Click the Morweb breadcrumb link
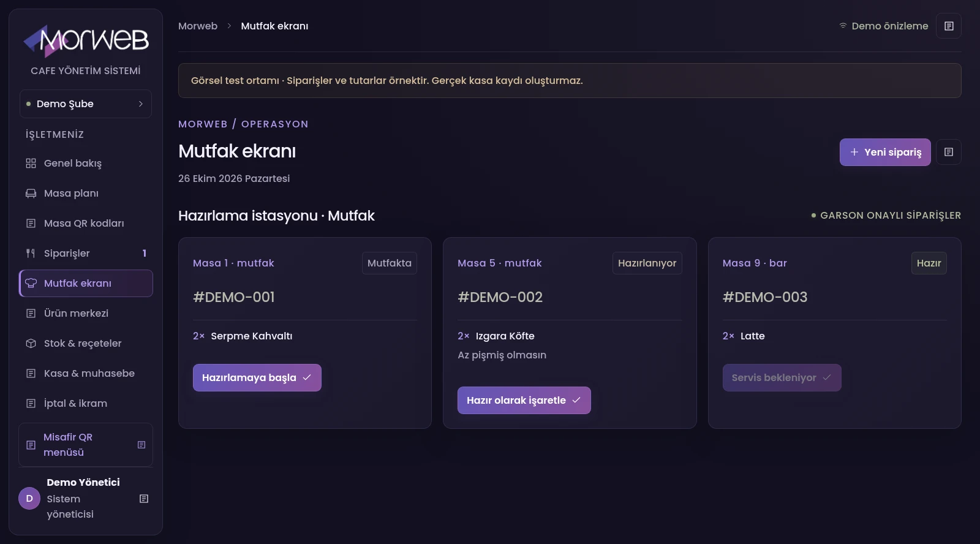This screenshot has height=544, width=980. [198, 26]
